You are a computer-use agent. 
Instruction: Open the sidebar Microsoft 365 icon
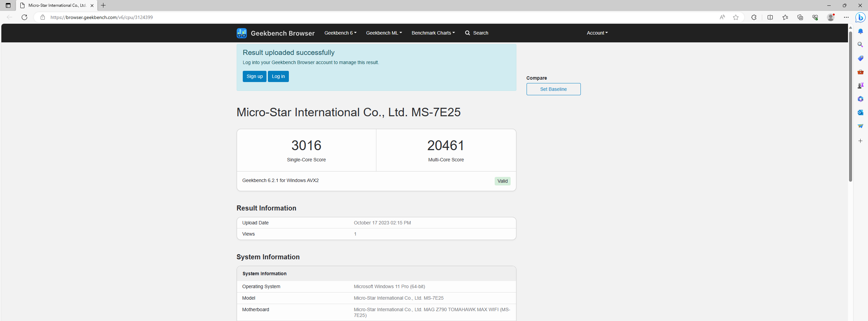861,99
